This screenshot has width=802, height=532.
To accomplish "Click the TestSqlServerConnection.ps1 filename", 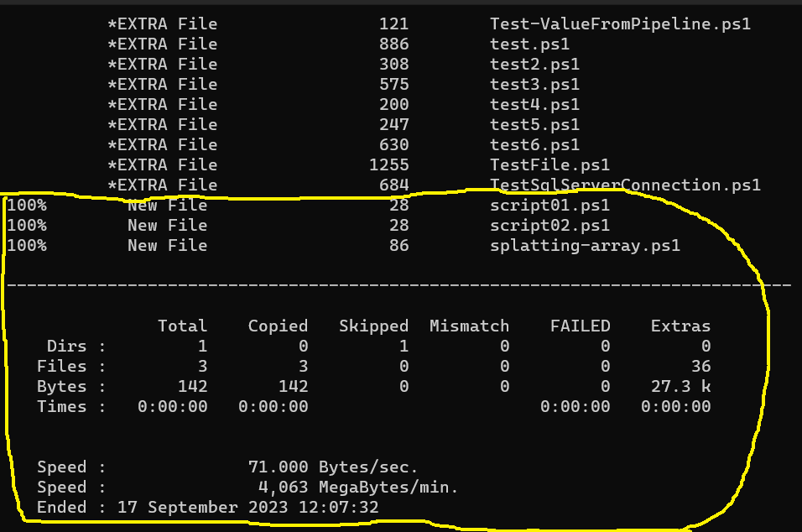I will (625, 185).
